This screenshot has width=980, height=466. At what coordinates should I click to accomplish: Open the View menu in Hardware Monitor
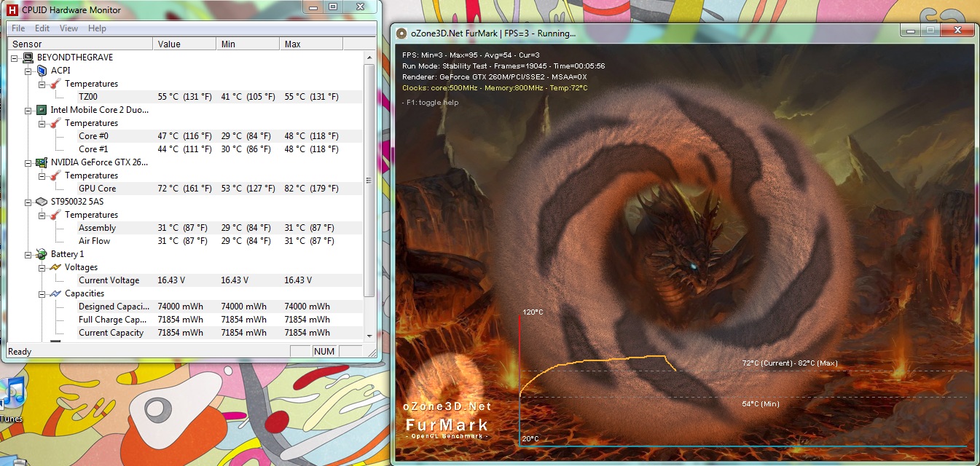tap(68, 28)
